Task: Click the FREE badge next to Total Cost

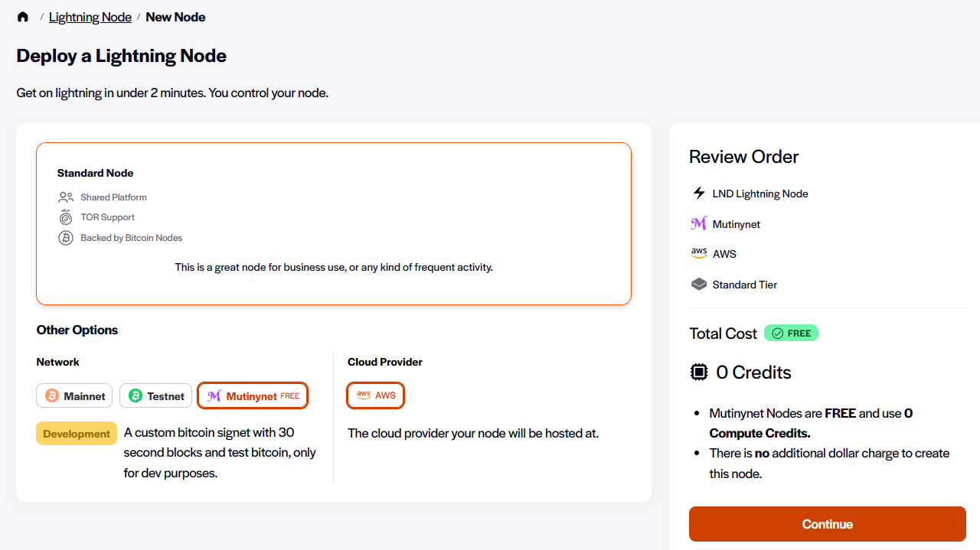Action: click(x=791, y=333)
